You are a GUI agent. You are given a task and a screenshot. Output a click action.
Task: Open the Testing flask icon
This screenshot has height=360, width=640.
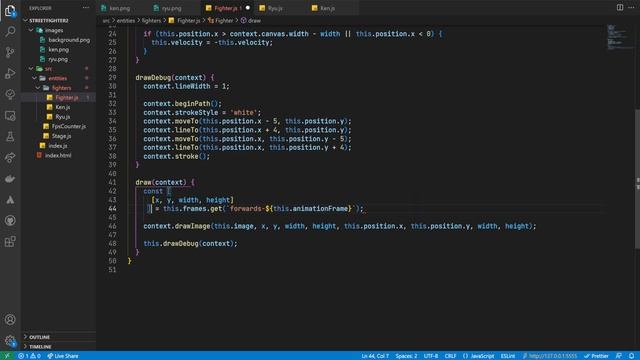10,137
